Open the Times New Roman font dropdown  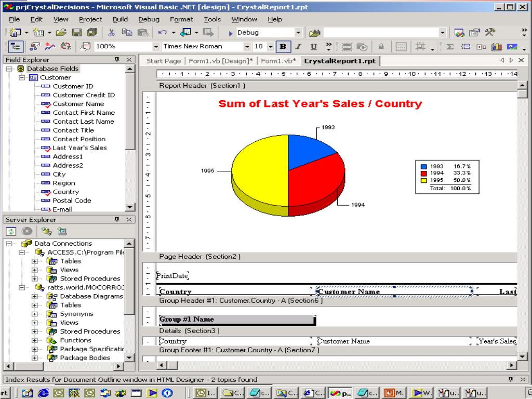point(247,46)
